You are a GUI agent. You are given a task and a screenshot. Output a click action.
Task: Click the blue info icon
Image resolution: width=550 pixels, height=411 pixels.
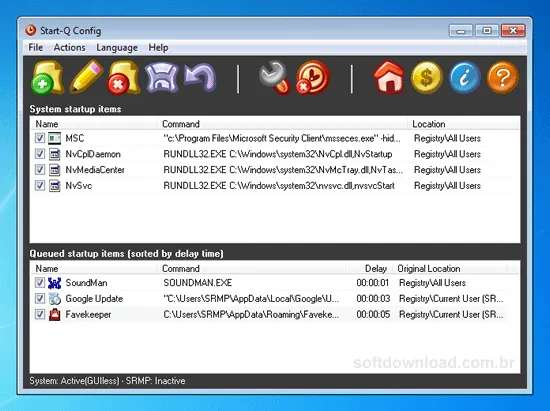click(x=464, y=77)
